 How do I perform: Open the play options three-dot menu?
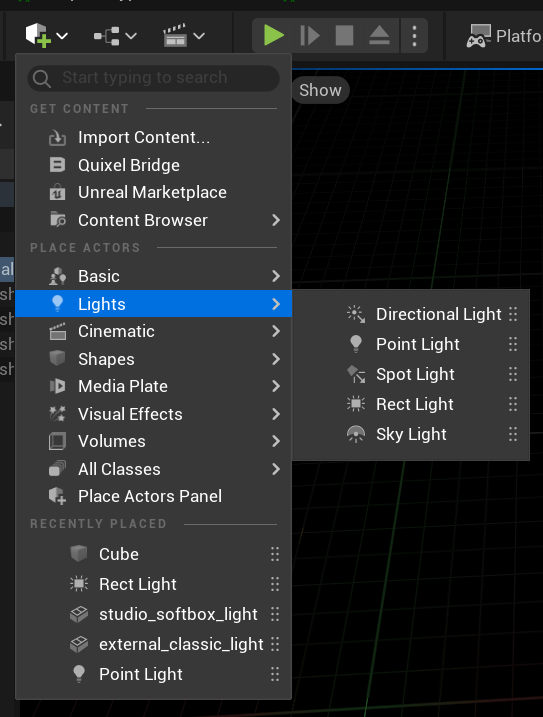[x=414, y=36]
